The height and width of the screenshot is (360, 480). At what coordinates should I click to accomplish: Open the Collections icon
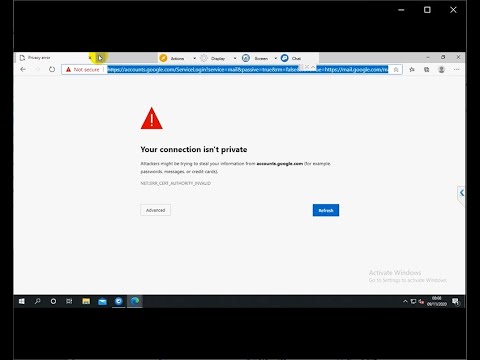(427, 69)
